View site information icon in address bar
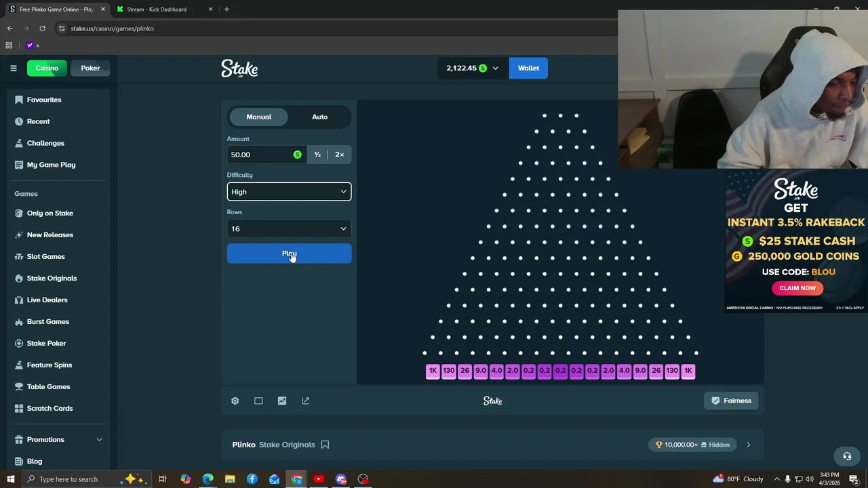The image size is (868, 488). pos(62,28)
